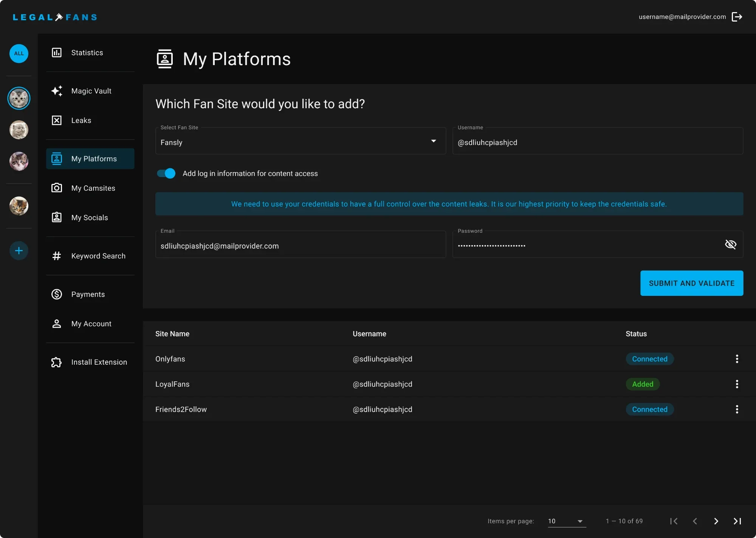Click the Connected status badge for Onlyfans

pos(650,359)
